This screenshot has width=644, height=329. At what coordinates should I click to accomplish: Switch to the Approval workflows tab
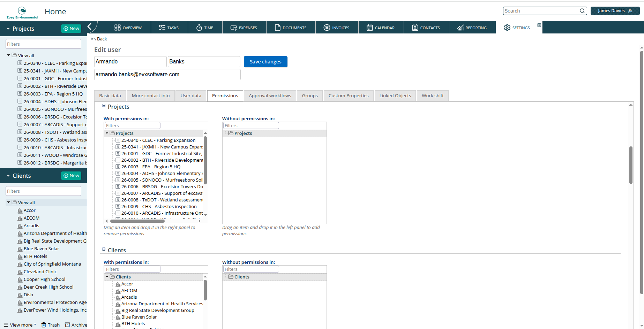click(x=270, y=95)
